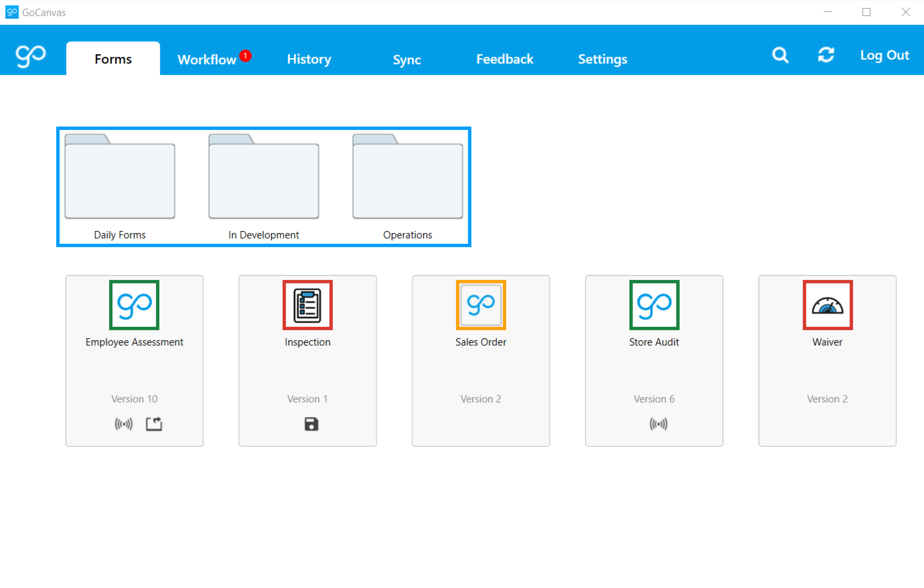Image resolution: width=924 pixels, height=588 pixels.
Task: Click the Employee Assessment title text
Action: pyautogui.click(x=134, y=342)
